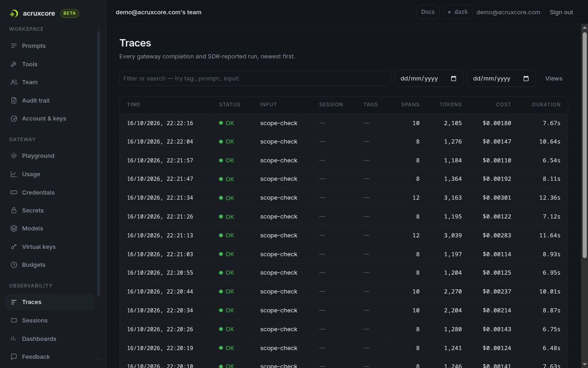Viewport: 588px width, 368px height.
Task: Open Prompts via its sidebar icon
Action: pyautogui.click(x=14, y=46)
